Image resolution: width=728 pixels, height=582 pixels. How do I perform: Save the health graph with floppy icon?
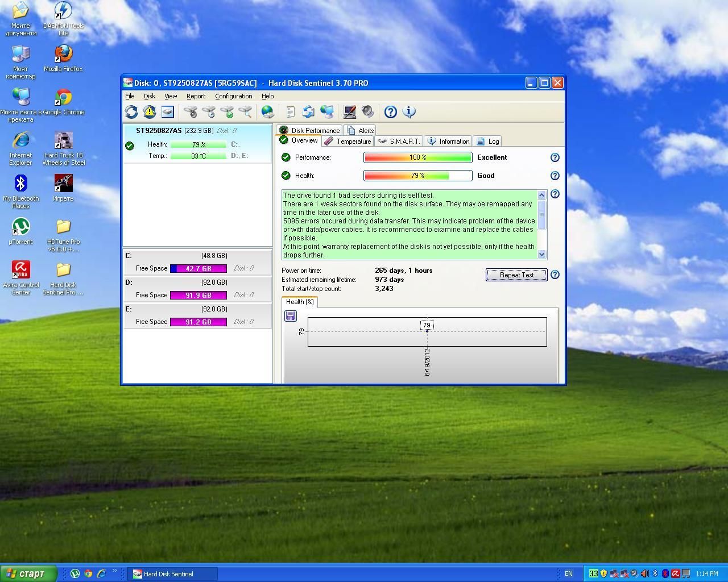coord(291,316)
